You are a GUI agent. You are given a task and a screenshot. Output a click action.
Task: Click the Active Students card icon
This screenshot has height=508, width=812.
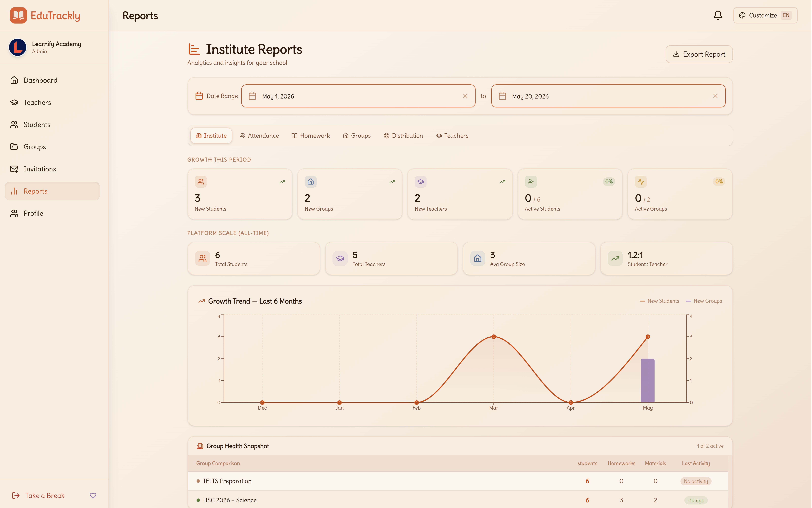pos(531,182)
